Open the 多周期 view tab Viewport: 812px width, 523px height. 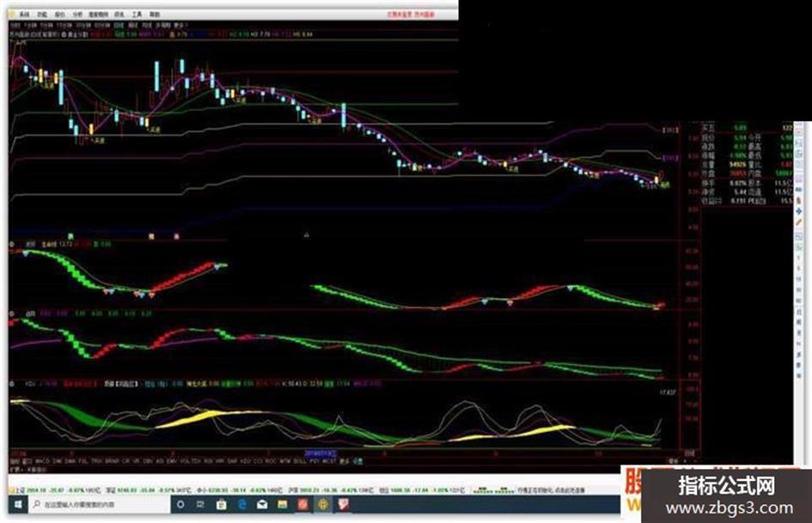(x=162, y=25)
